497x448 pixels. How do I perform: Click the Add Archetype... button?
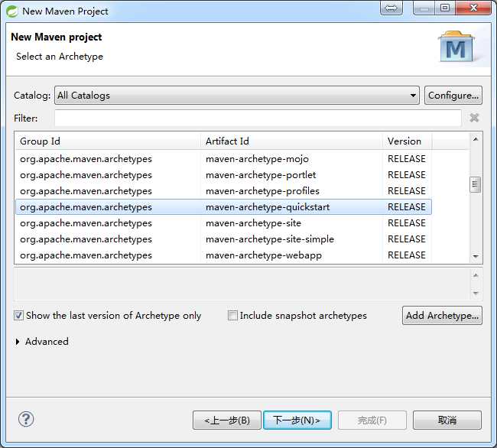[x=442, y=316]
